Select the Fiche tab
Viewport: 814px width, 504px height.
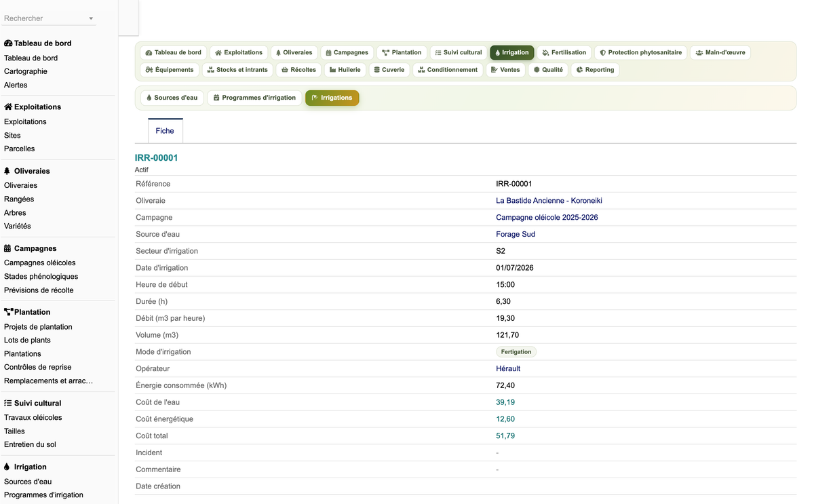tap(165, 131)
